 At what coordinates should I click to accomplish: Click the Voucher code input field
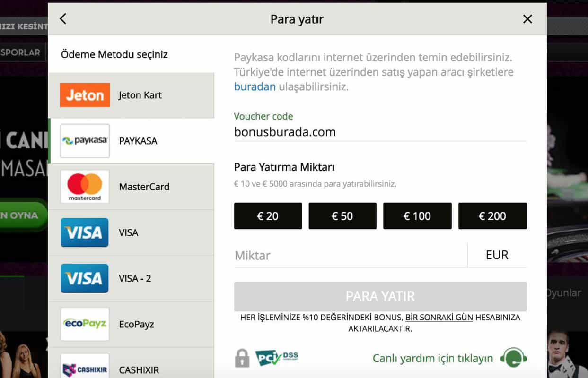[x=380, y=132]
